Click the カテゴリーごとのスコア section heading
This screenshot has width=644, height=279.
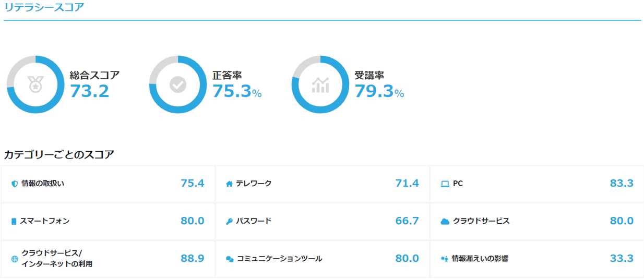59,154
